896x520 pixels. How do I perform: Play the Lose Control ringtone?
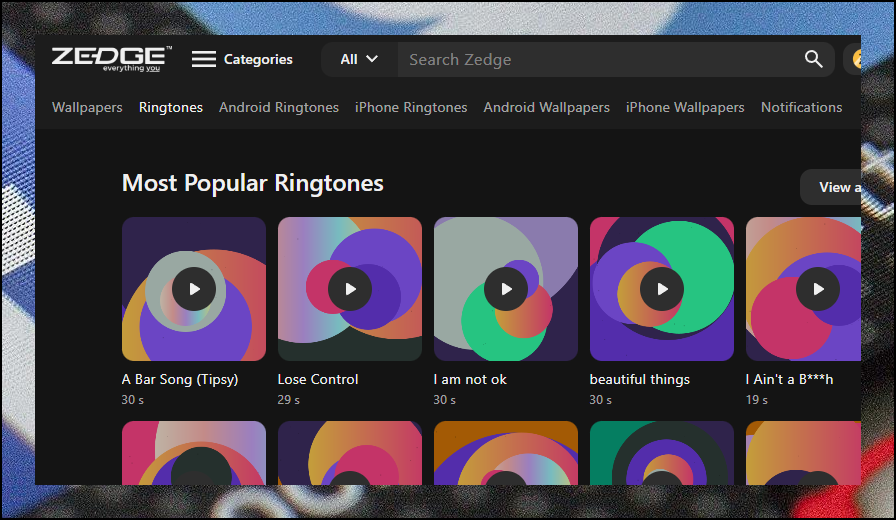pos(350,289)
